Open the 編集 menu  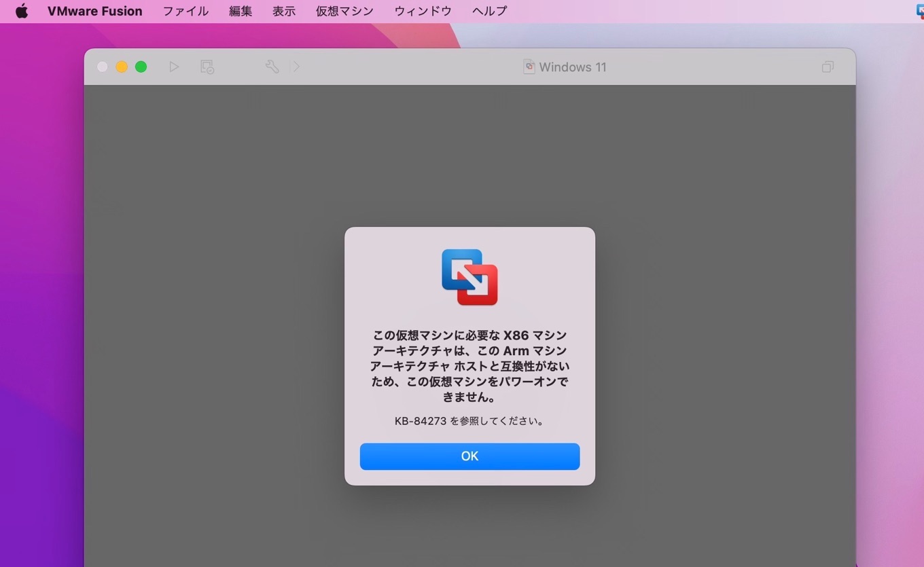(241, 11)
